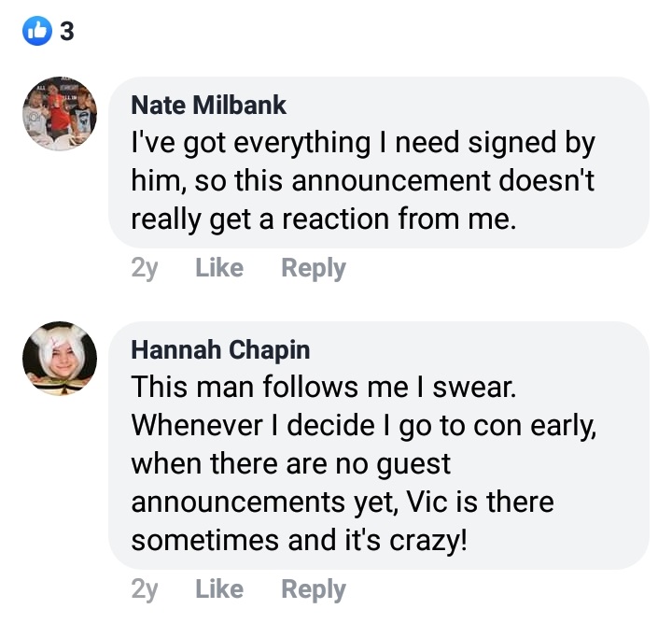Click the word 'announcement' in Nate's comment

pos(391,180)
